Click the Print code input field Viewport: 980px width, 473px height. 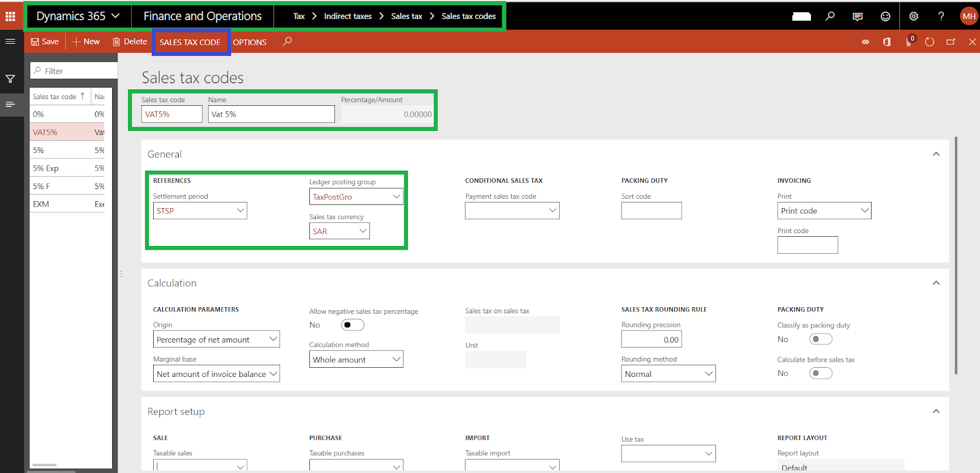point(807,245)
